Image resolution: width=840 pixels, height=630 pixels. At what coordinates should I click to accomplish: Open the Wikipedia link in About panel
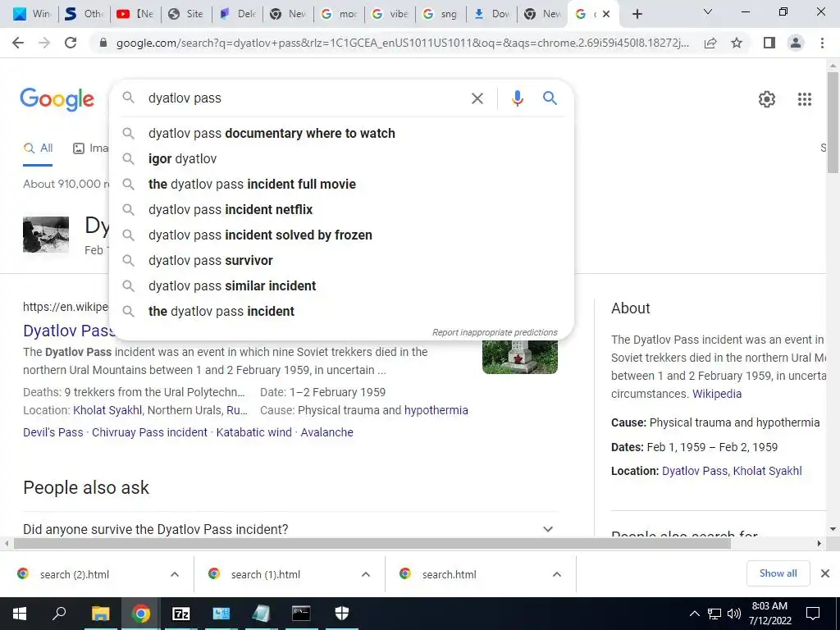coord(717,394)
